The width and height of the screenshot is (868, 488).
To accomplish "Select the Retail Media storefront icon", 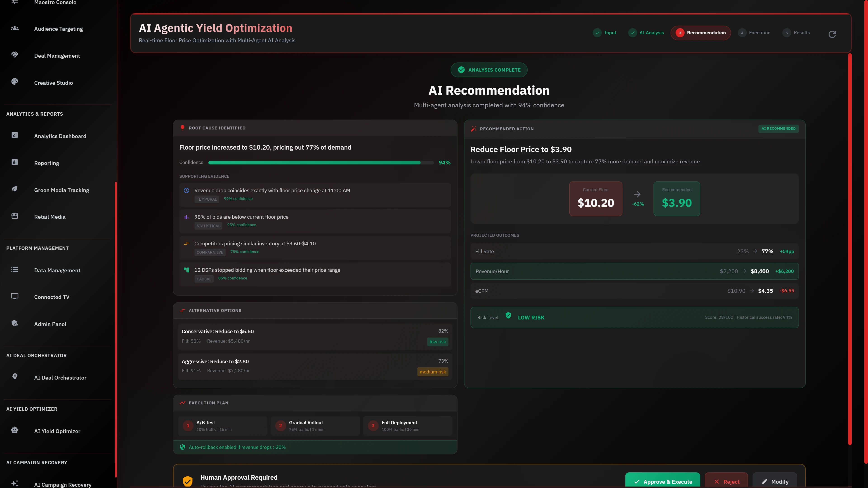I will click(x=14, y=216).
